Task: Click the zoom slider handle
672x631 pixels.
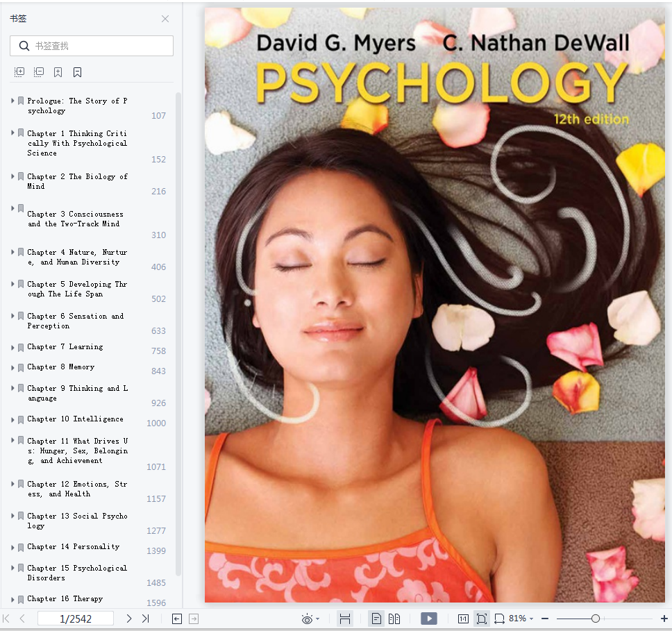Action: (595, 619)
